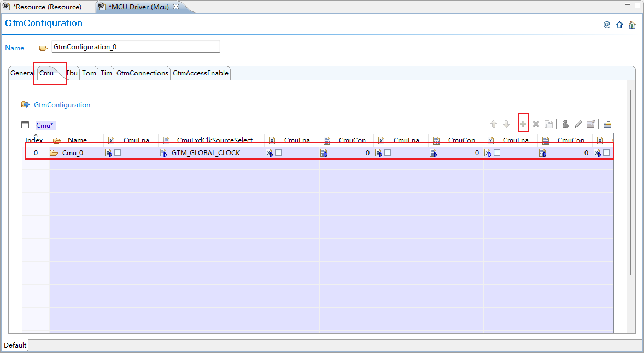
Task: Maximize the editor area using the top-right icon
Action: [637, 4]
